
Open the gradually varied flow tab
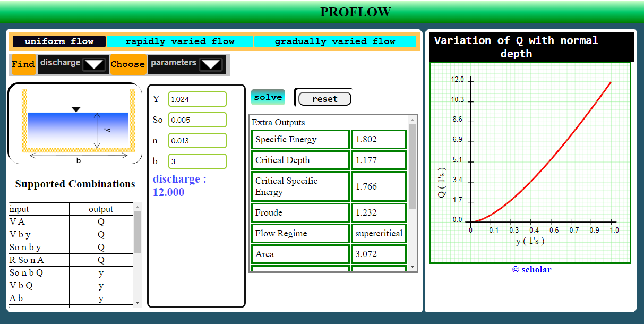(x=335, y=41)
